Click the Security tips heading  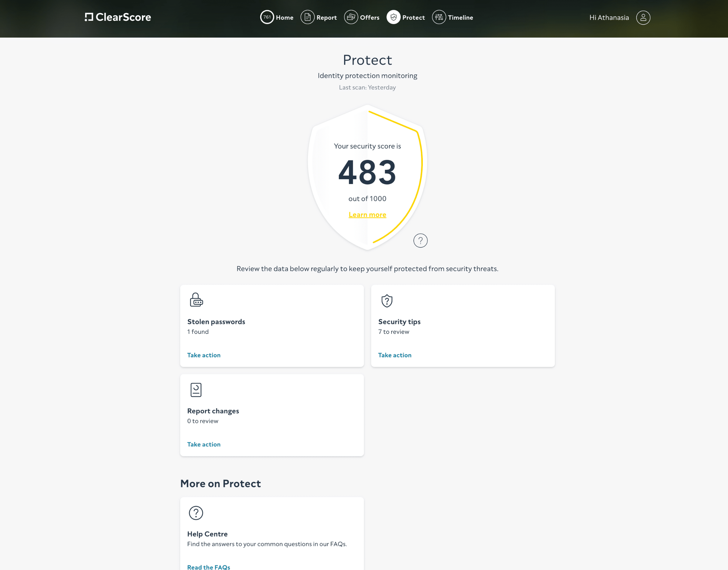(399, 322)
